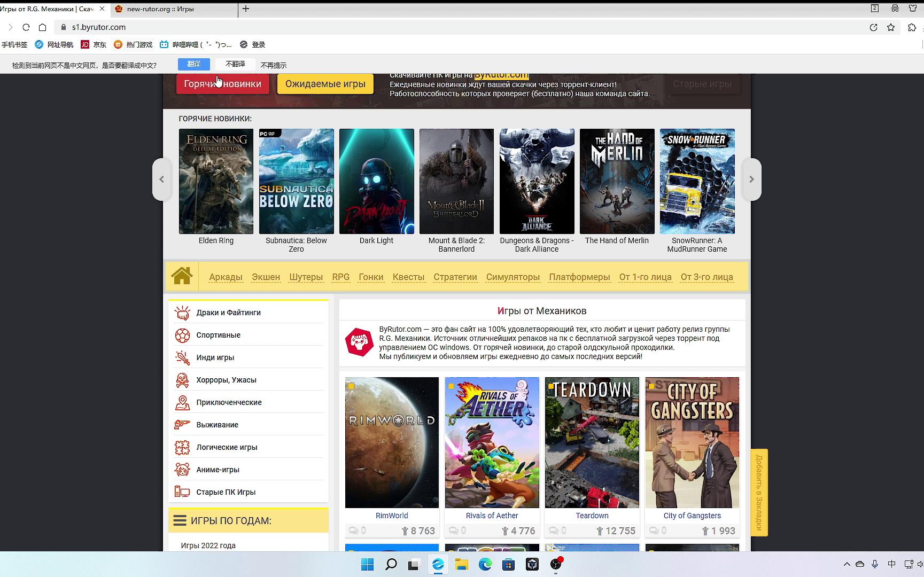Image resolution: width=924 pixels, height=577 pixels.
Task: Open File Explorer from the taskbar
Action: click(x=462, y=564)
